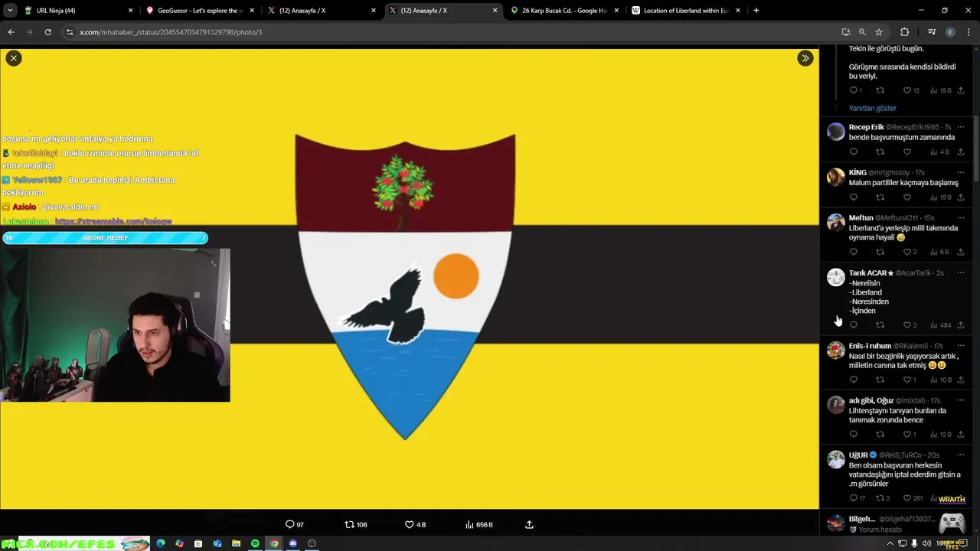This screenshot has width=980, height=551.
Task: Open more options on Recep Erik's reply
Action: tap(961, 127)
